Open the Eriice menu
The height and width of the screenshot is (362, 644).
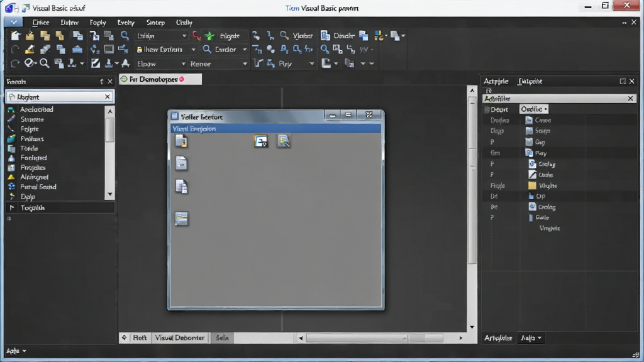click(x=41, y=23)
